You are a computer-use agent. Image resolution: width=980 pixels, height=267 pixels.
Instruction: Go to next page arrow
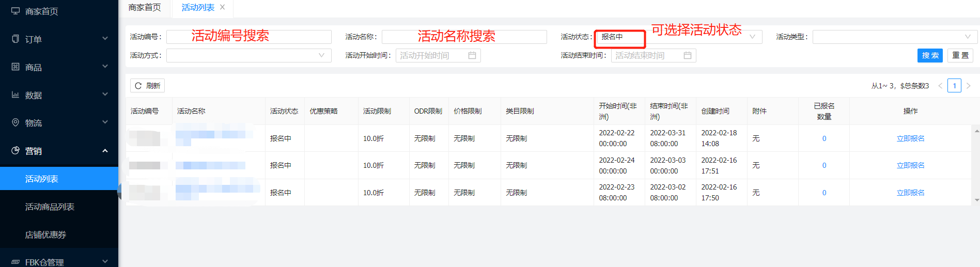(969, 86)
